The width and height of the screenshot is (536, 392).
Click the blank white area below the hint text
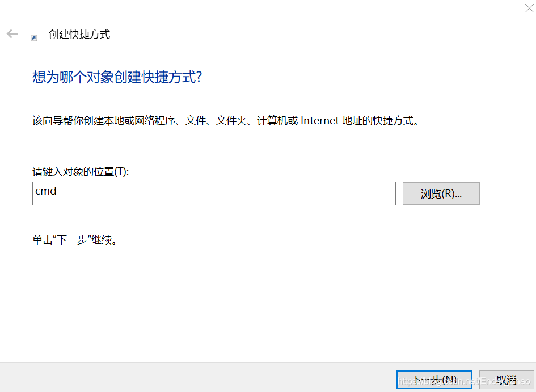point(227,301)
